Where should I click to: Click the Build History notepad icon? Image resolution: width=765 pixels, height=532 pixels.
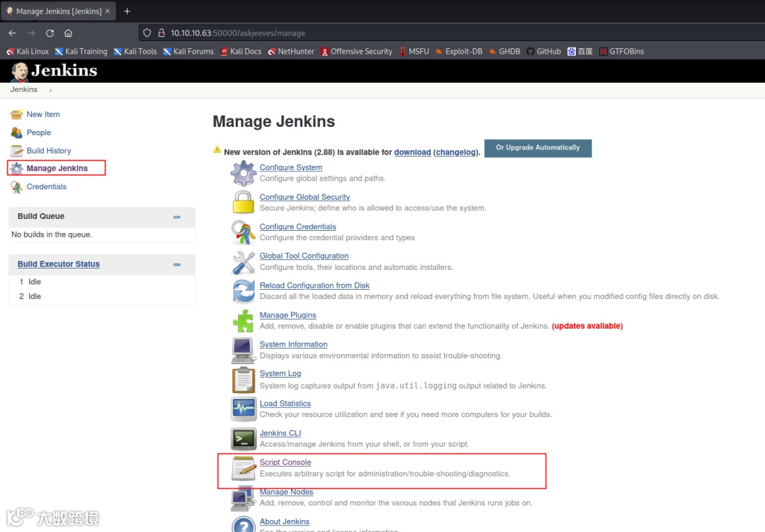pos(16,151)
